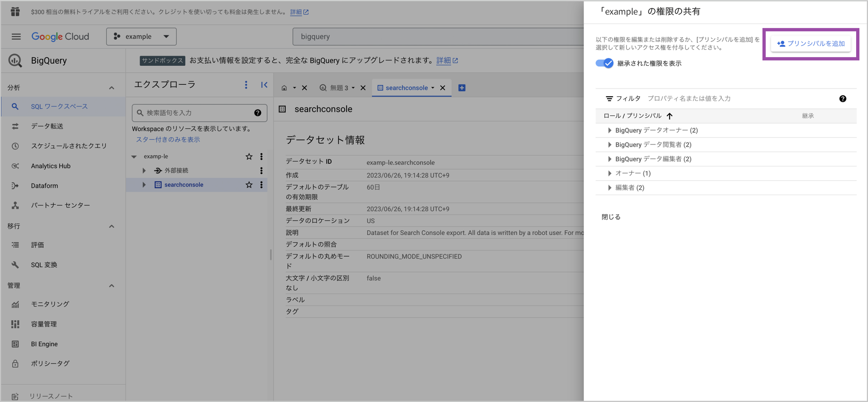Open actions menu for 外部接続
868x402 pixels.
pyautogui.click(x=262, y=170)
